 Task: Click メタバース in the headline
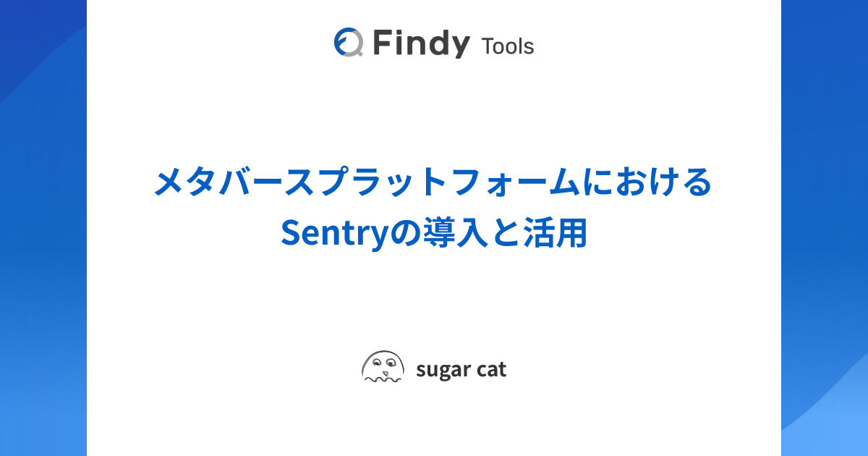pos(236,182)
